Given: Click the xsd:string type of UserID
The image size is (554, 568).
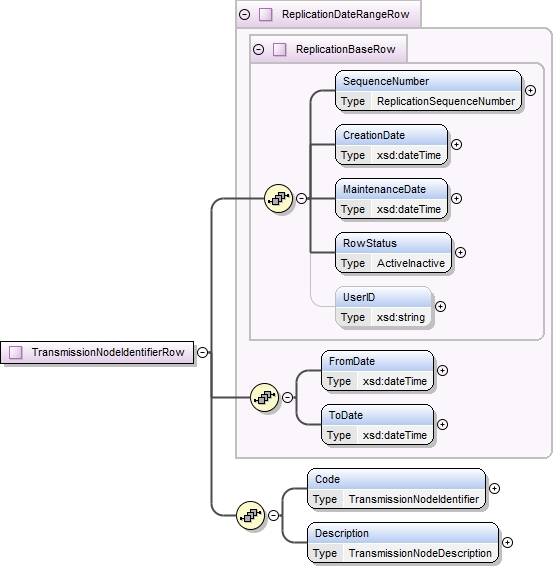Looking at the screenshot, I should point(400,317).
